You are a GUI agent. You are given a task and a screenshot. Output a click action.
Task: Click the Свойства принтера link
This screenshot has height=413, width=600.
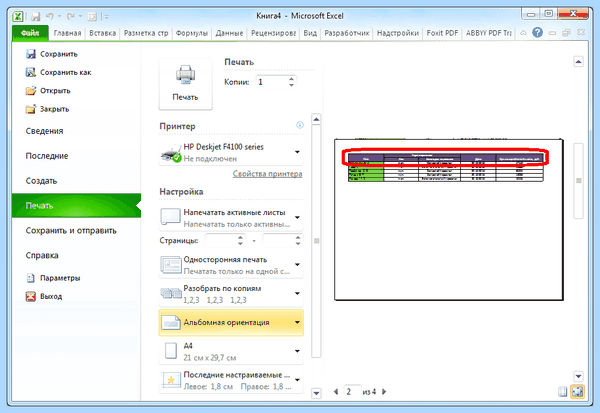[267, 174]
